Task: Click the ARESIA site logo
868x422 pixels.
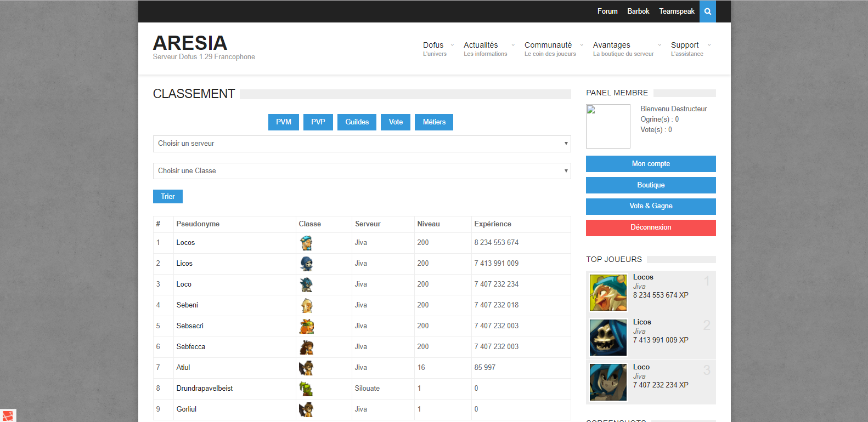Action: [190, 43]
